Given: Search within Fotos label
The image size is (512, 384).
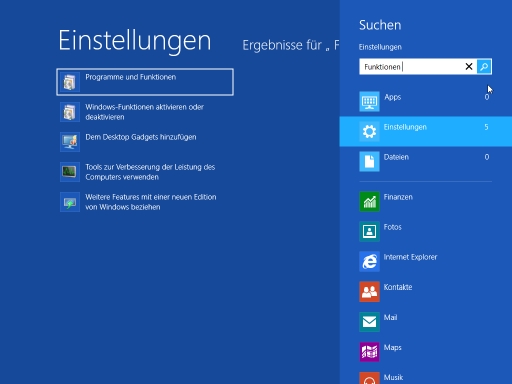Looking at the screenshot, I should [x=392, y=227].
